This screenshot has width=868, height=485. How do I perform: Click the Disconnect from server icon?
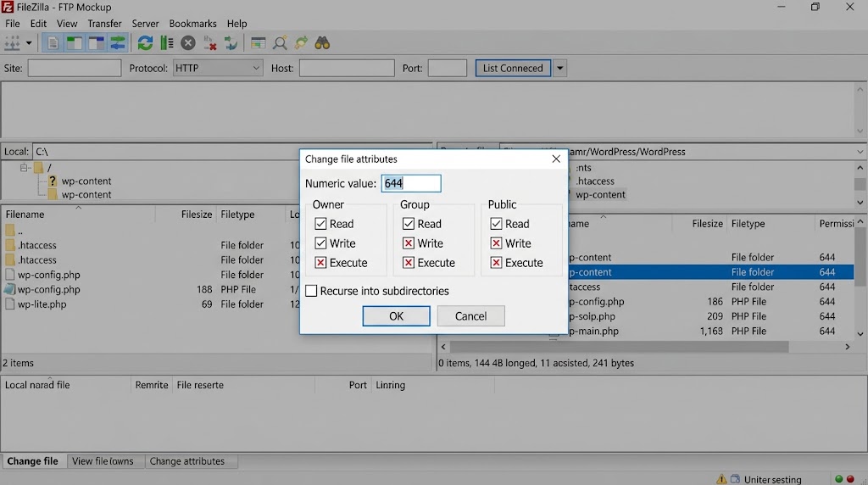coord(210,42)
